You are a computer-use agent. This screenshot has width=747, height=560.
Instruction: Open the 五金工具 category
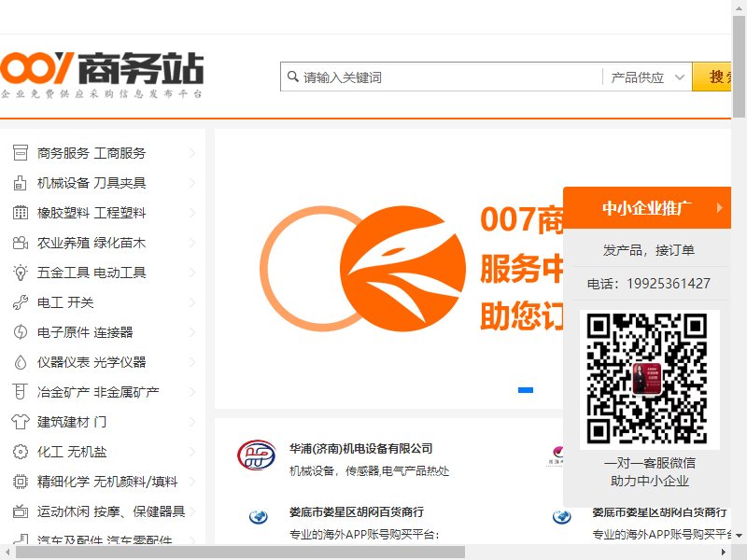click(x=63, y=273)
